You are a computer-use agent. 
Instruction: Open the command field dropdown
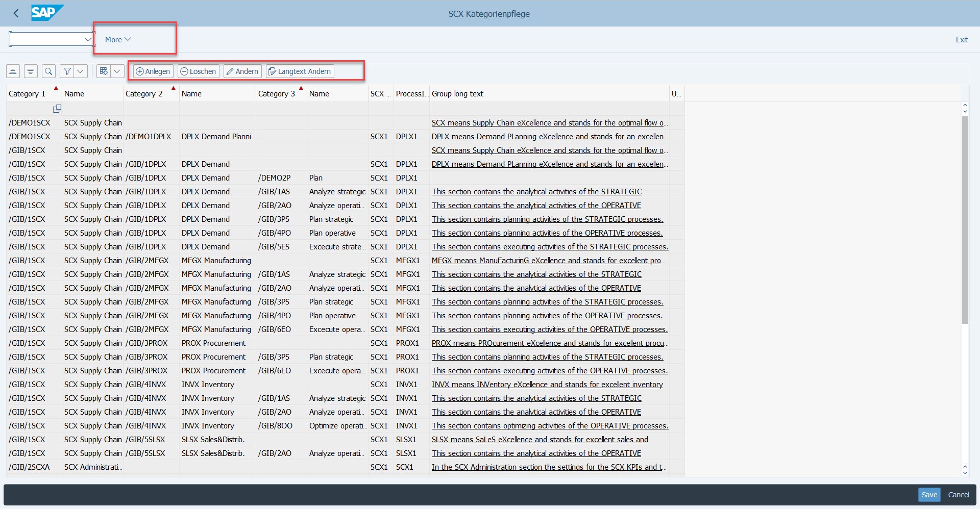pyautogui.click(x=88, y=39)
